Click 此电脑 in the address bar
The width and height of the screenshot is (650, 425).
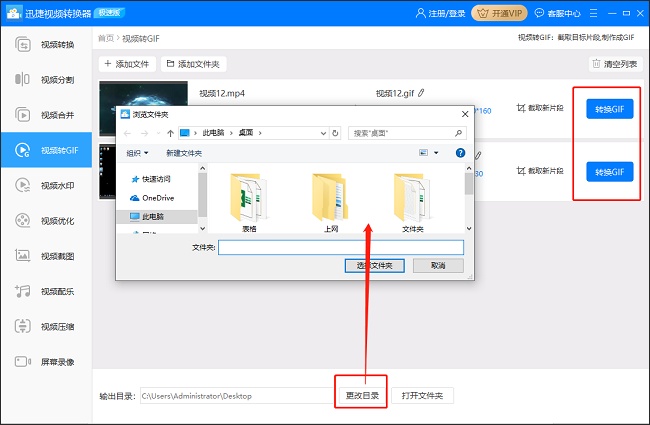coord(213,133)
